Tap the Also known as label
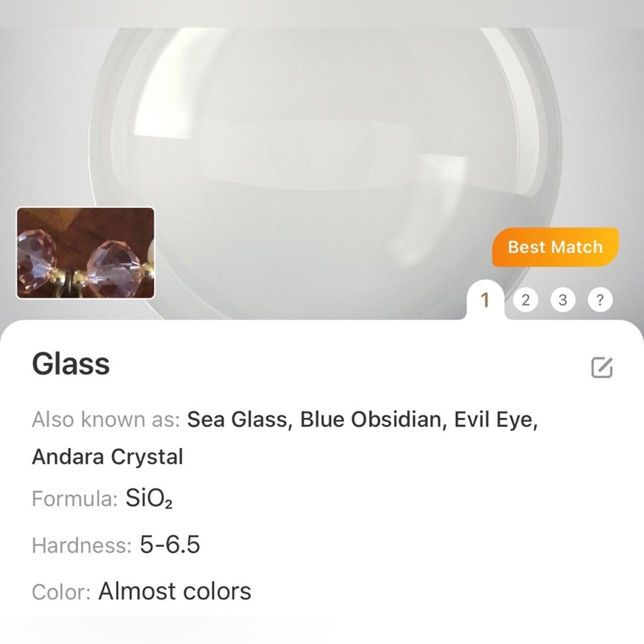Screen dimensions: 644x644 [106, 419]
